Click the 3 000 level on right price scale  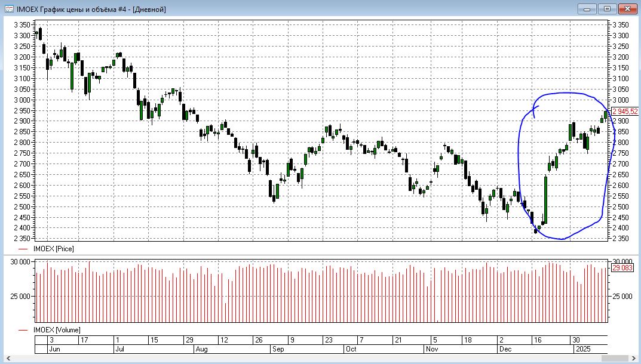coord(621,100)
